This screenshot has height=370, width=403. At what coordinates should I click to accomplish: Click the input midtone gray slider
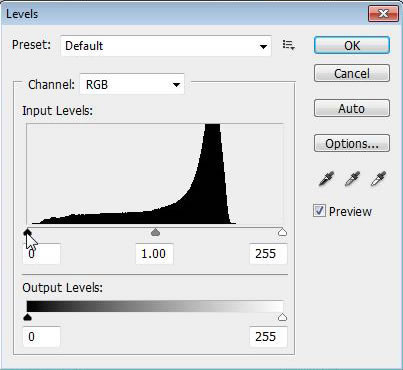pyautogui.click(x=155, y=232)
